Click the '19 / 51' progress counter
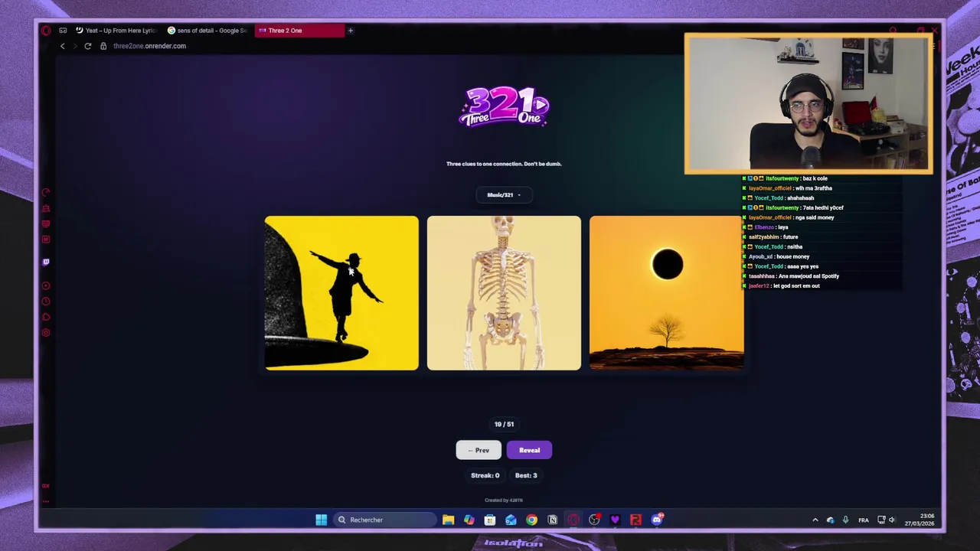Viewport: 980px width, 551px height. (504, 424)
